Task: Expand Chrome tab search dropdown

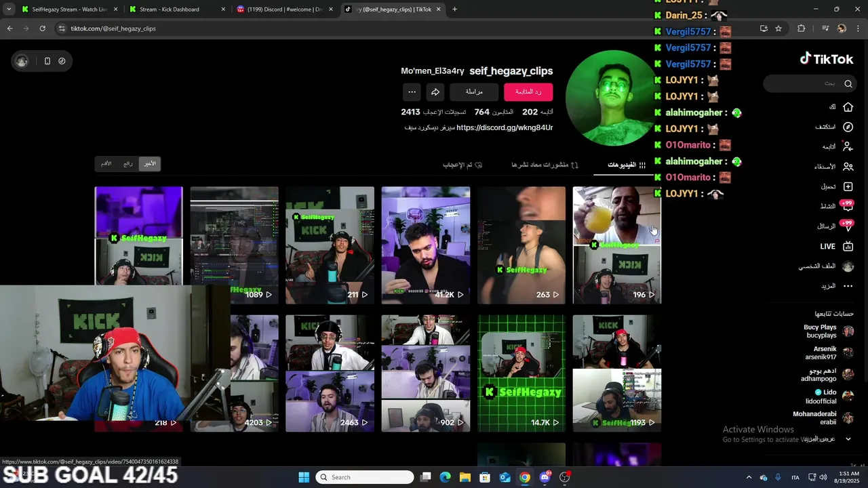Action: click(9, 9)
